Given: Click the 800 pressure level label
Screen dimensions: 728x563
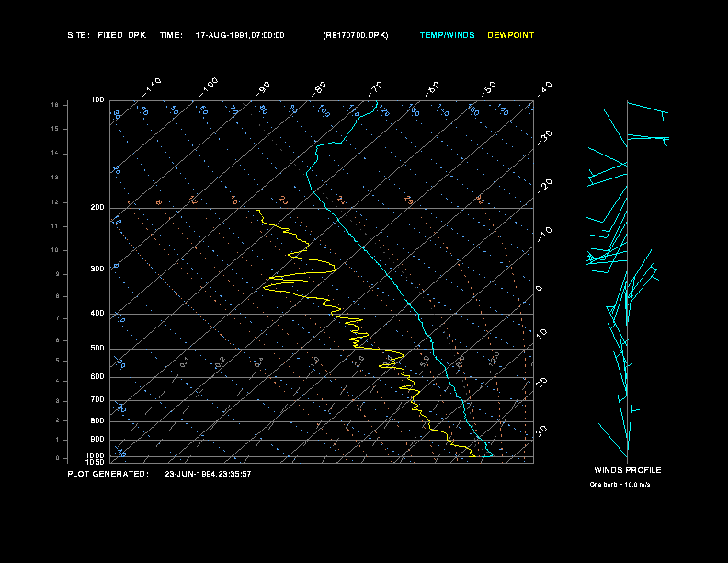Looking at the screenshot, I should pyautogui.click(x=97, y=420).
